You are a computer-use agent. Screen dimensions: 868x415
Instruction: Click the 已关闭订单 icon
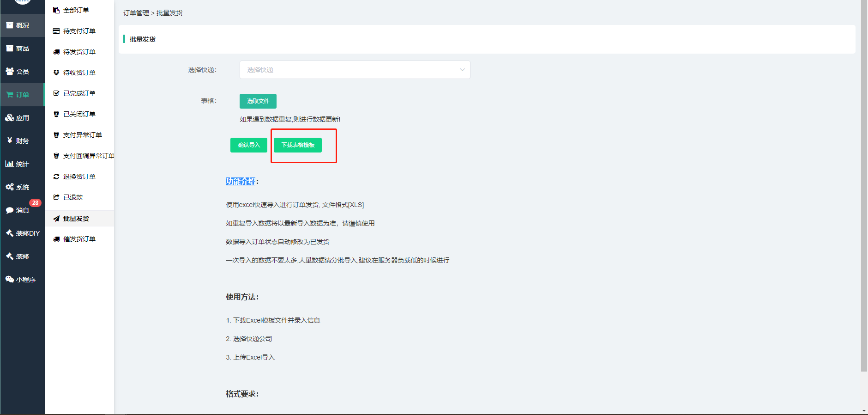click(56, 114)
